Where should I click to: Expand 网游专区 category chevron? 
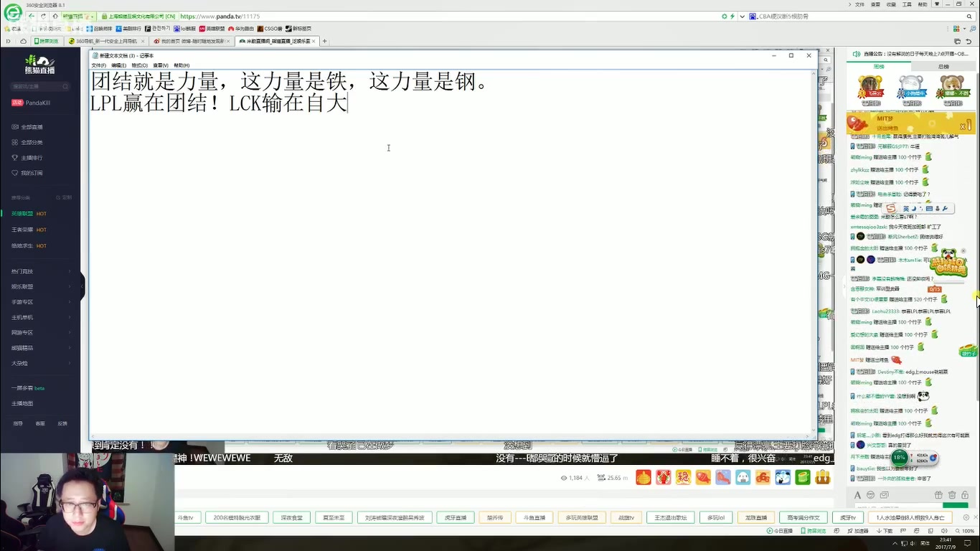pyautogui.click(x=70, y=332)
